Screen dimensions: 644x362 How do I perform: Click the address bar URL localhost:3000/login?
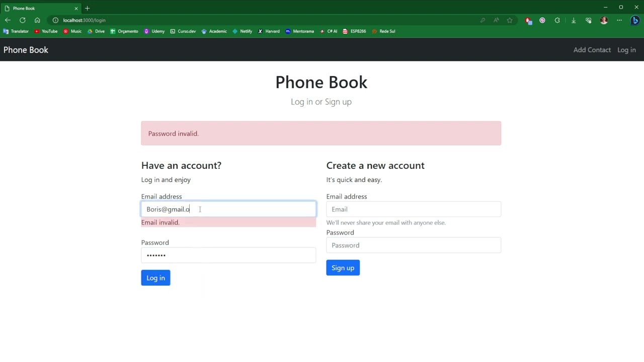84,20
